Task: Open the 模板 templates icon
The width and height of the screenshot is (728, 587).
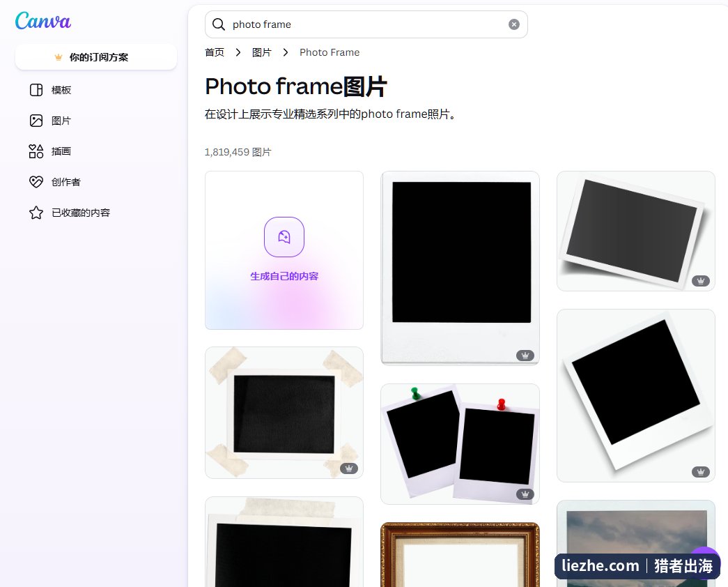Action: pyautogui.click(x=36, y=90)
